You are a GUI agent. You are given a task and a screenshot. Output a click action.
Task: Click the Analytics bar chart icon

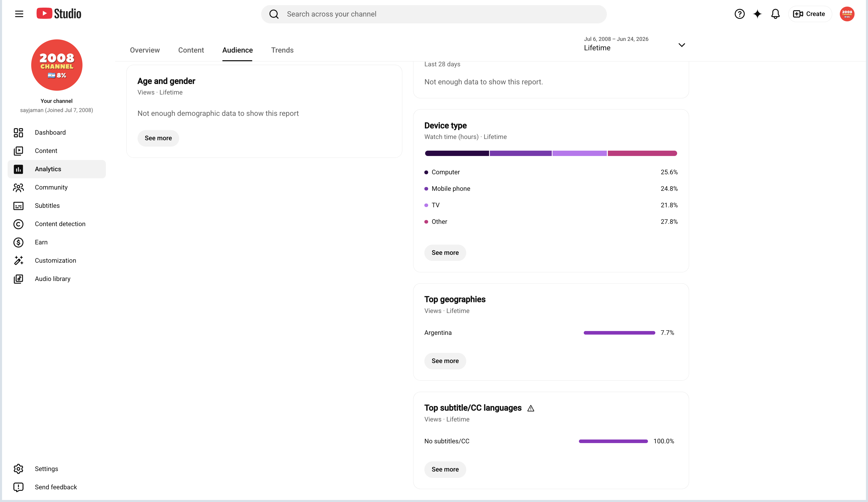(x=18, y=169)
